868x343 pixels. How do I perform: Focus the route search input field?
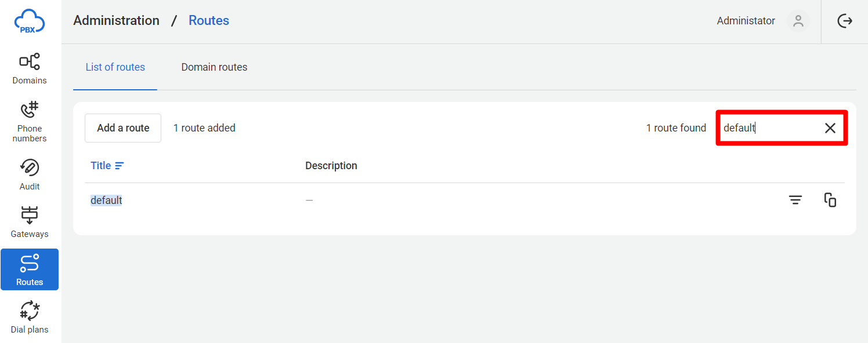(770, 128)
